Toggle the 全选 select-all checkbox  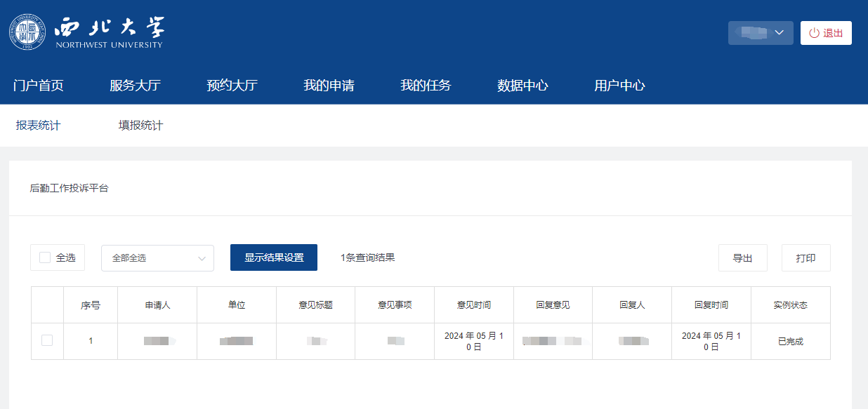point(45,257)
